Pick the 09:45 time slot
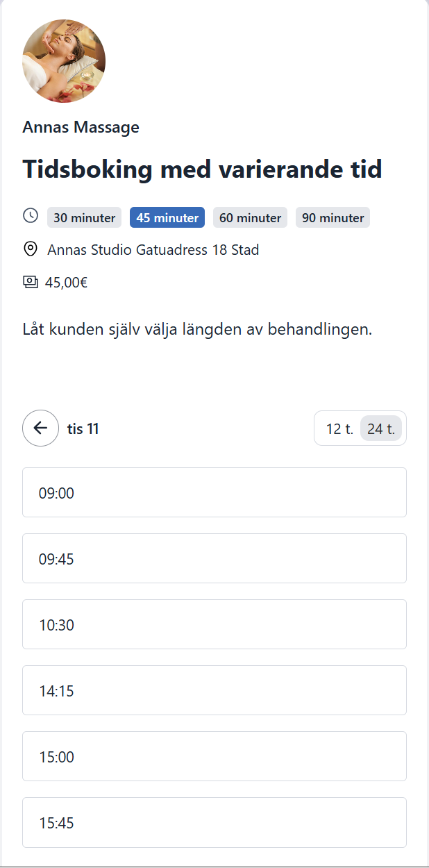The height and width of the screenshot is (868, 429). coord(214,558)
